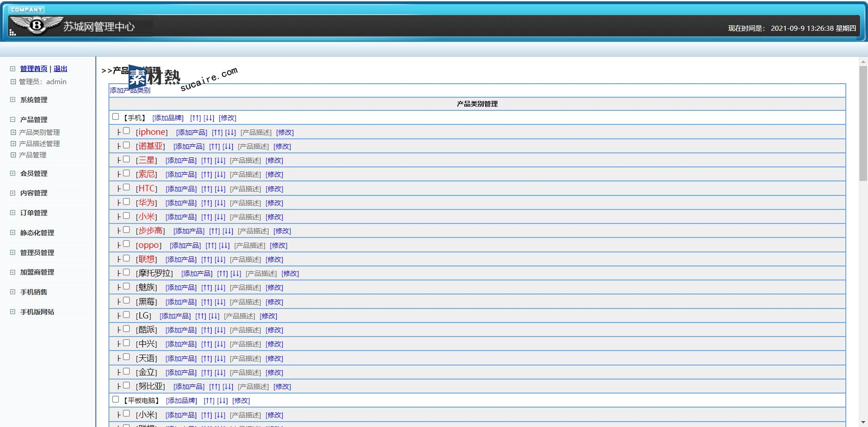
Task: Click 修改 for 摩托罗拉 brand
Action: (290, 274)
